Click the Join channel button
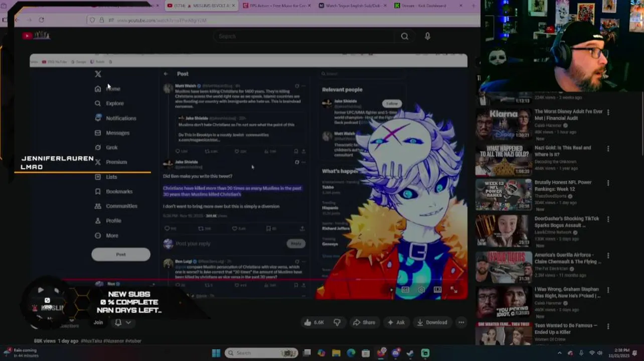644x361 pixels. pyautogui.click(x=98, y=322)
